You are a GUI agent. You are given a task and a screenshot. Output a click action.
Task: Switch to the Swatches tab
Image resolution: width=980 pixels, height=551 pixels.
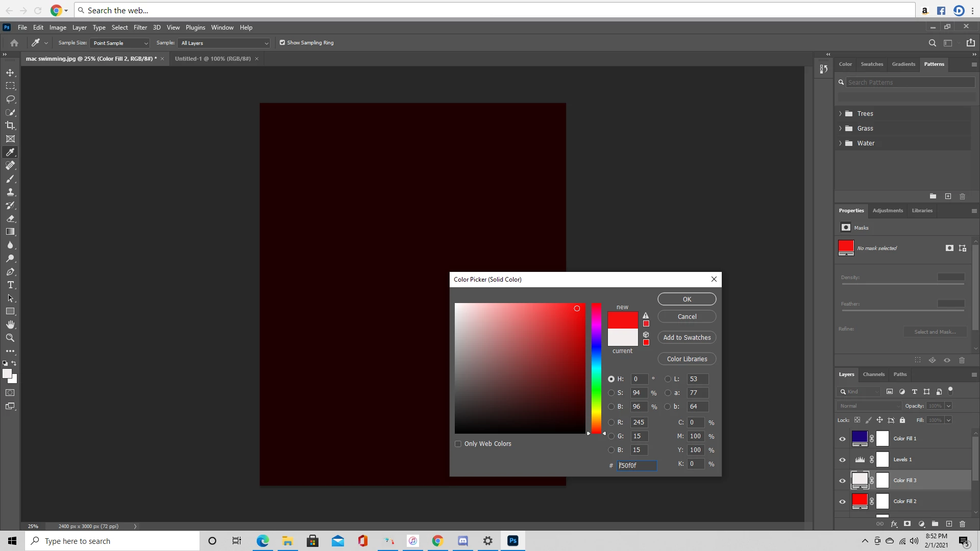[871, 64]
